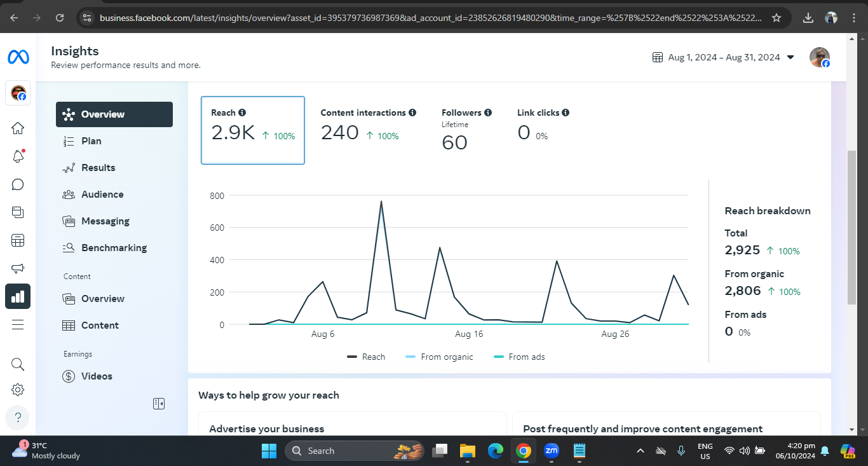The height and width of the screenshot is (466, 868).
Task: Click the site information icon in address bar
Action: click(x=87, y=18)
